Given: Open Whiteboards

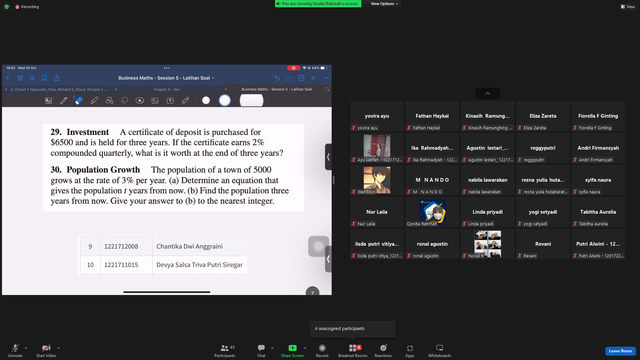Looking at the screenshot, I should tap(440, 350).
